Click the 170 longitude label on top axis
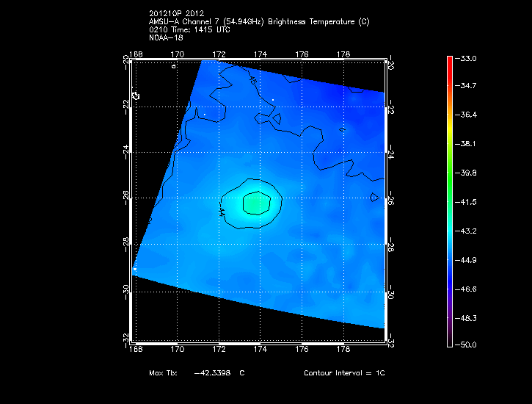This screenshot has height=404, width=532. pos(177,54)
